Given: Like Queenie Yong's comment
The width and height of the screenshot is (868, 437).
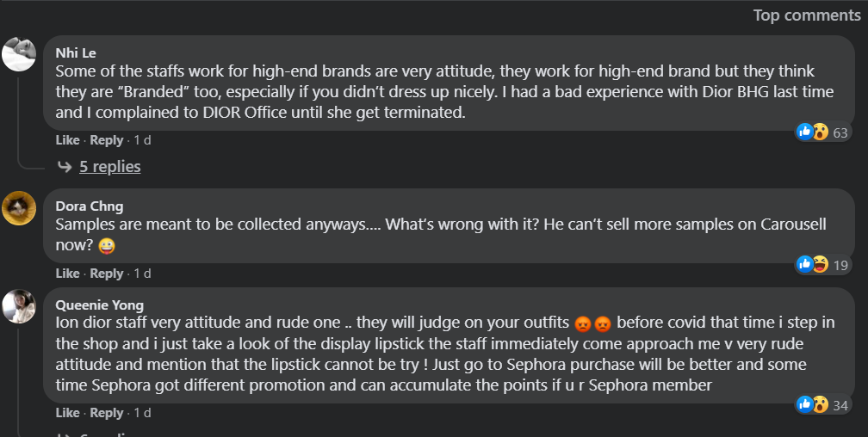Looking at the screenshot, I should [67, 413].
